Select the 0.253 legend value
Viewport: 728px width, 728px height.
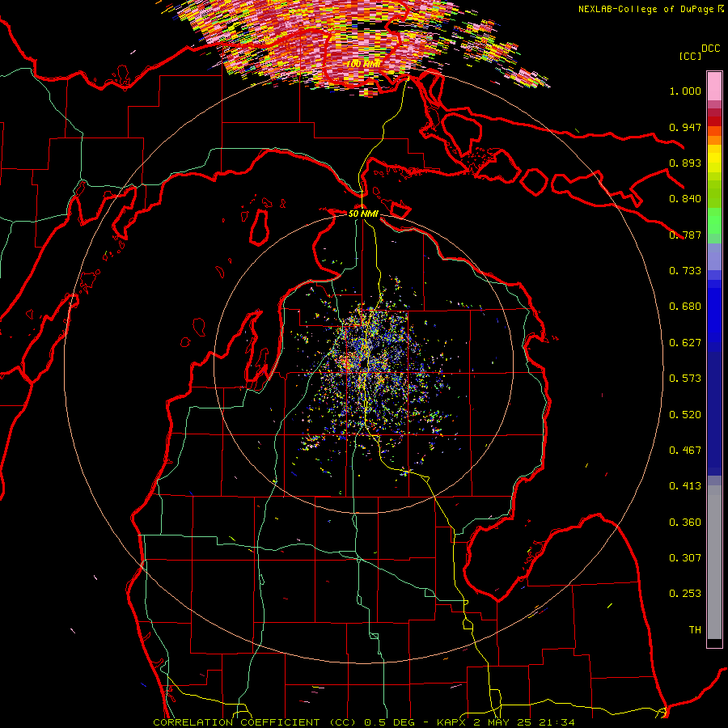(685, 594)
